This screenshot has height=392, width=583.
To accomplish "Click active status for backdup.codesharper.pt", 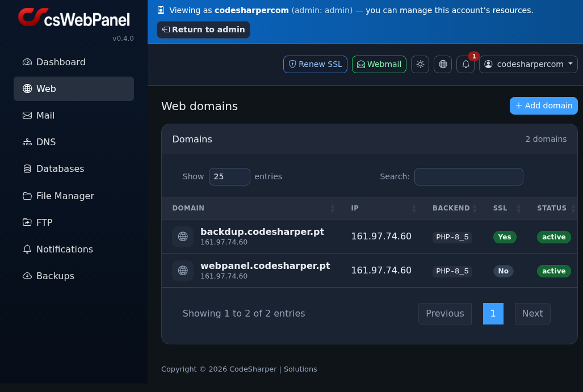I will click(x=553, y=237).
